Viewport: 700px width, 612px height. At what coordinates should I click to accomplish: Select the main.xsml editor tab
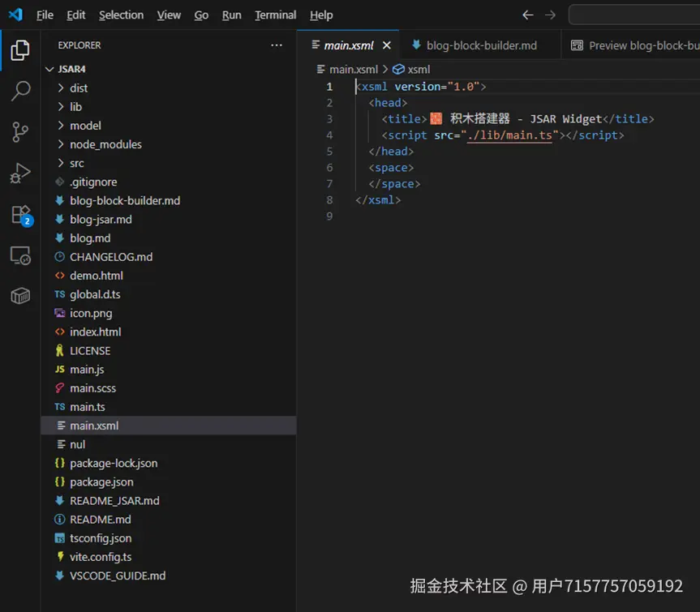pyautogui.click(x=348, y=45)
